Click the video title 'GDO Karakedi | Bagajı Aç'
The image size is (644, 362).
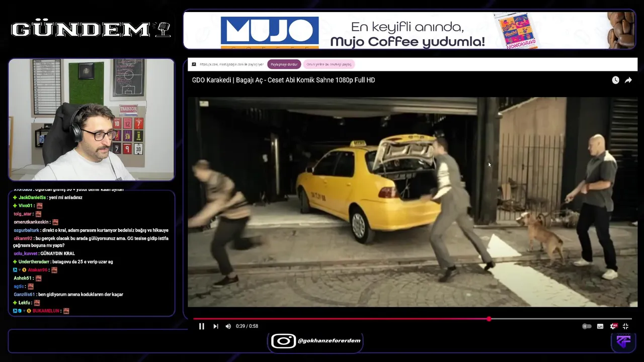tap(283, 80)
